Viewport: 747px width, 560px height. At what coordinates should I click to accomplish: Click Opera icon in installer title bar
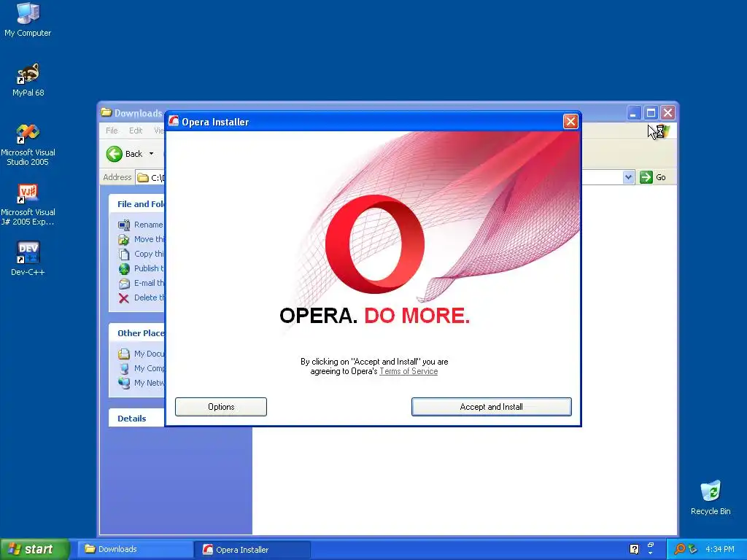[x=174, y=122]
